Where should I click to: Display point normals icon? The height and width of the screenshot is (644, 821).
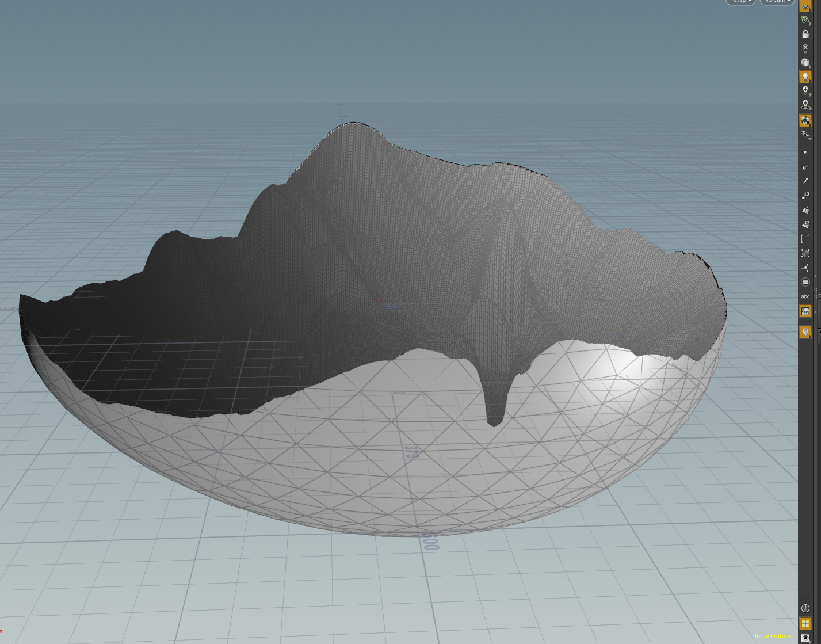point(805,167)
